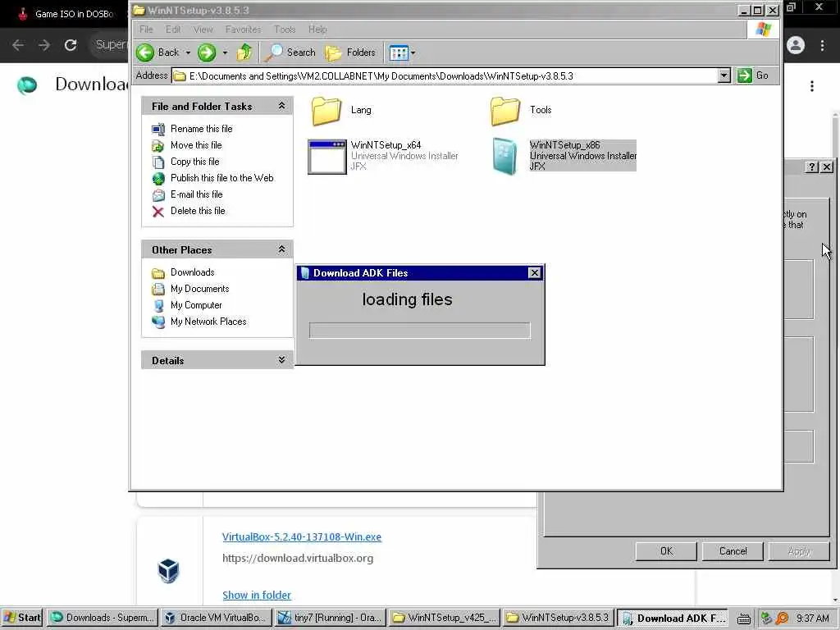This screenshot has width=840, height=630.
Task: Click Cancel in the background properties dialog
Action: [733, 551]
